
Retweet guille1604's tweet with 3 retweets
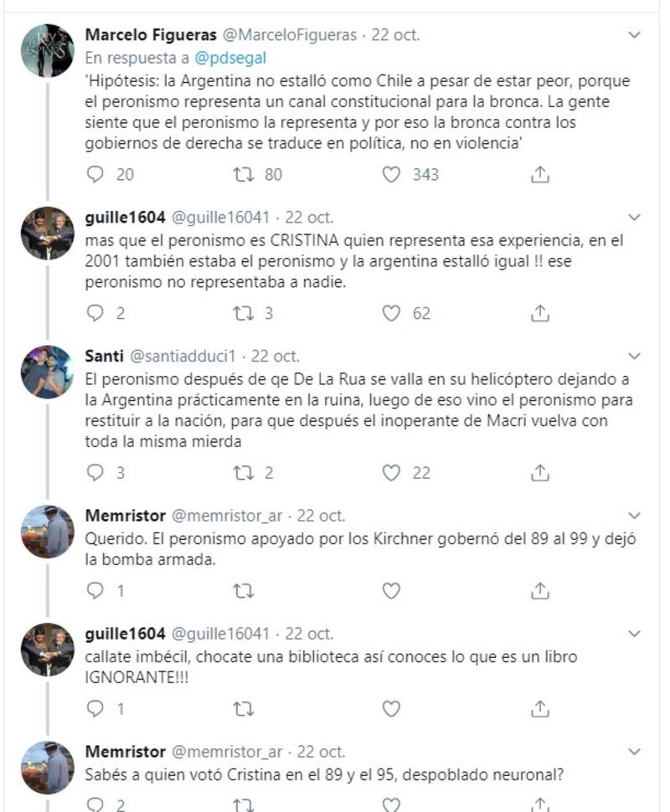[x=243, y=313]
